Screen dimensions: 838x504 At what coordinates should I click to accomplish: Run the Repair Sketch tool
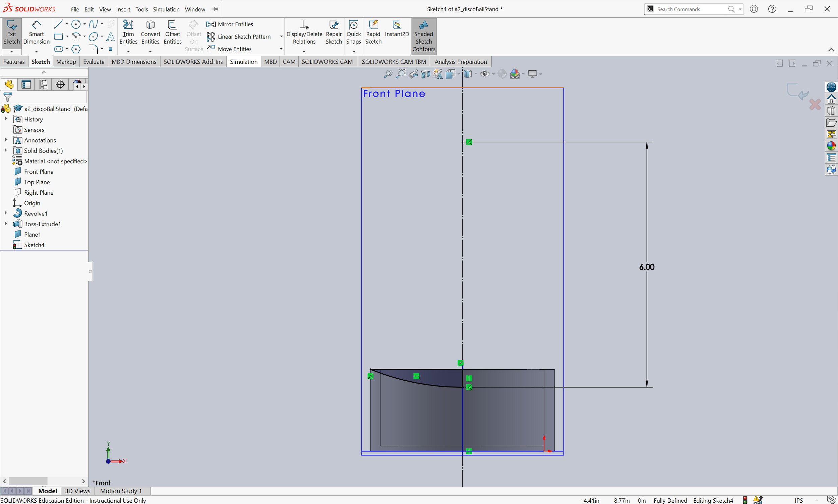point(334,33)
